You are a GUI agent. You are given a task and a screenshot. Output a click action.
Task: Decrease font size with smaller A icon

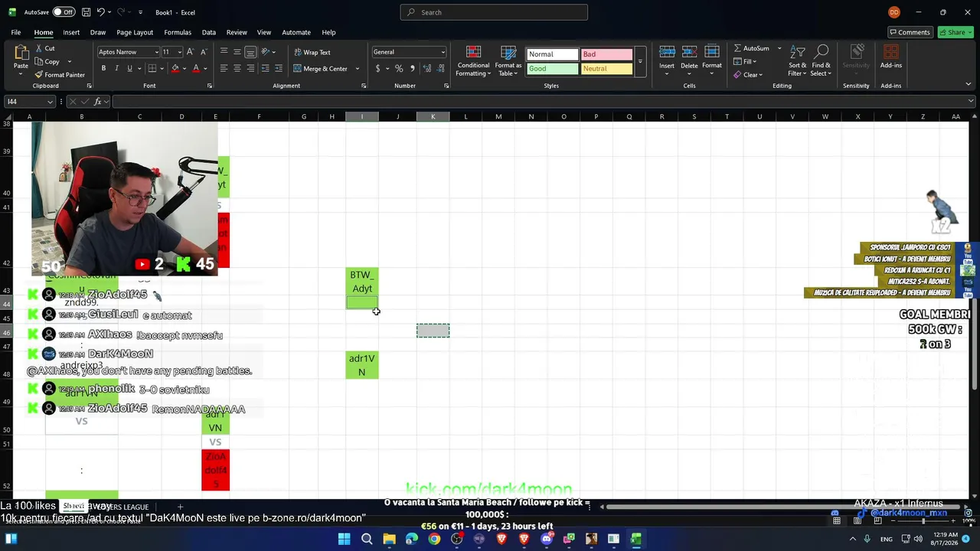204,52
